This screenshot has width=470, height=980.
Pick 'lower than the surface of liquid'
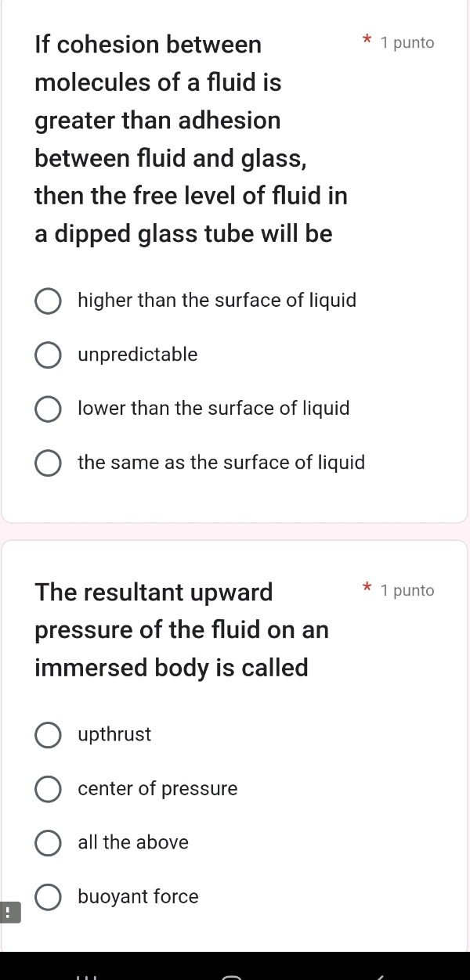point(48,409)
